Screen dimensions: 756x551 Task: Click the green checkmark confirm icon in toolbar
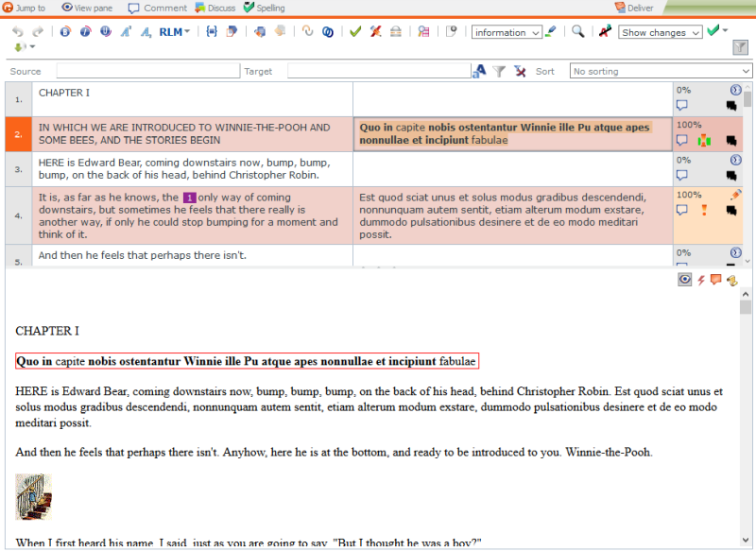[355, 32]
